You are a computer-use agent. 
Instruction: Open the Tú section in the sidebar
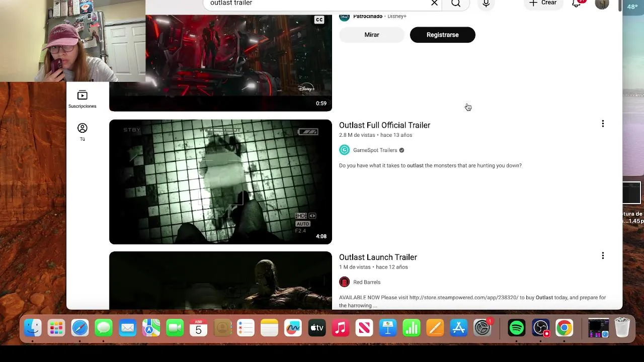coord(83,132)
